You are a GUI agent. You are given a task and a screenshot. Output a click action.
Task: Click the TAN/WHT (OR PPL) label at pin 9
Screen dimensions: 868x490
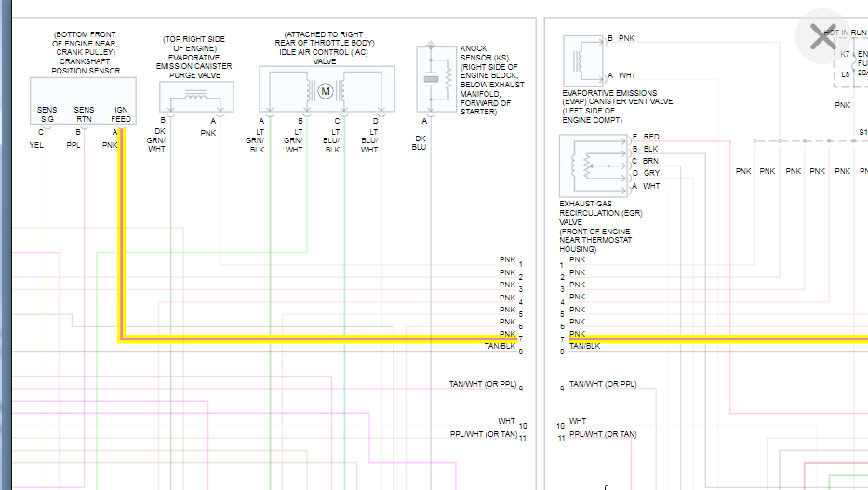pos(483,384)
